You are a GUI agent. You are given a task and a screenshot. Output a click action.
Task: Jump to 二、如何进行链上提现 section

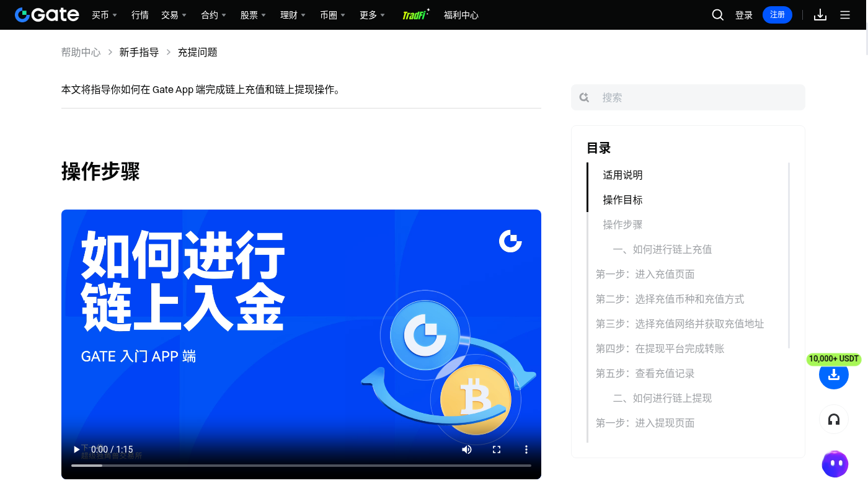[x=662, y=398]
